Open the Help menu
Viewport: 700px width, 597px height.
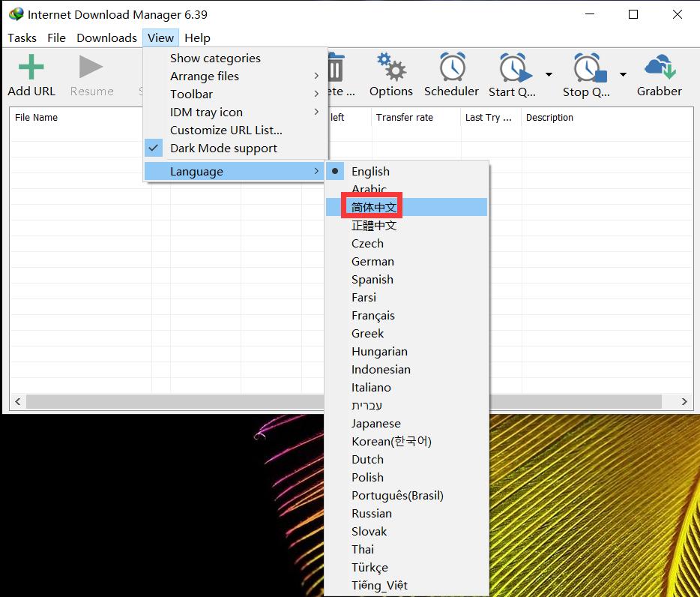point(197,38)
